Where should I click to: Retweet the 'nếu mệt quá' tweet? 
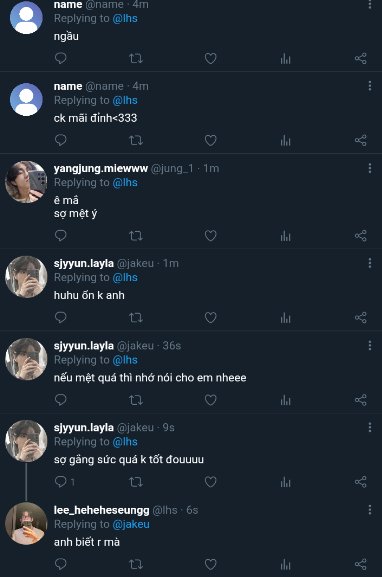[x=136, y=400]
